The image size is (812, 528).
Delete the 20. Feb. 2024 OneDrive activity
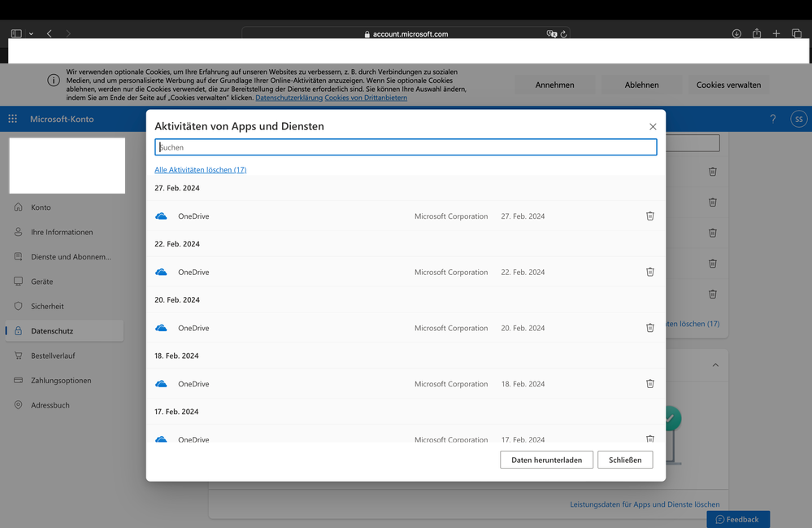point(650,328)
